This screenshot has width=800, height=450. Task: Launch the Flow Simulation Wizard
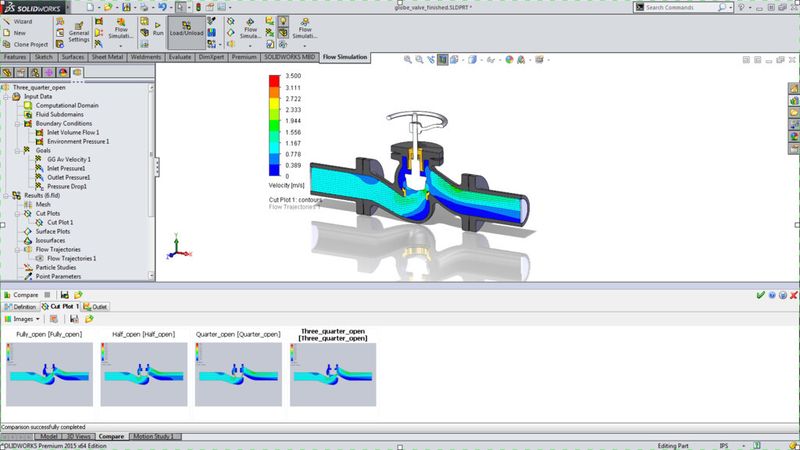tap(18, 21)
